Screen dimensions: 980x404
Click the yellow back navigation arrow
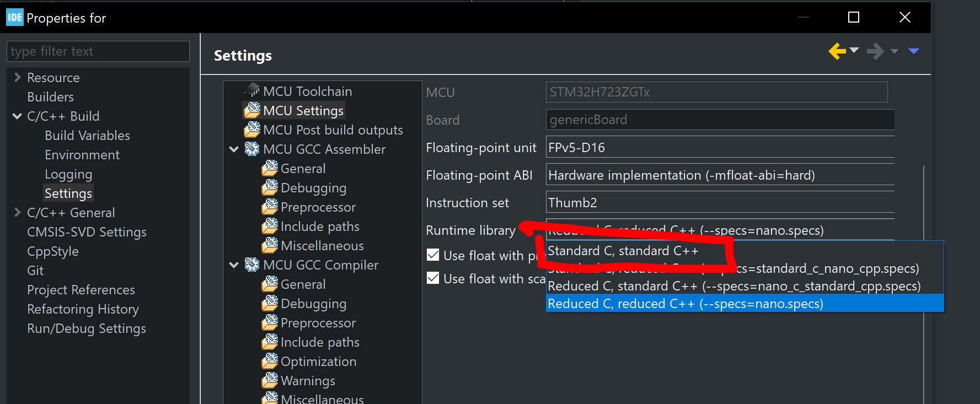[x=837, y=51]
